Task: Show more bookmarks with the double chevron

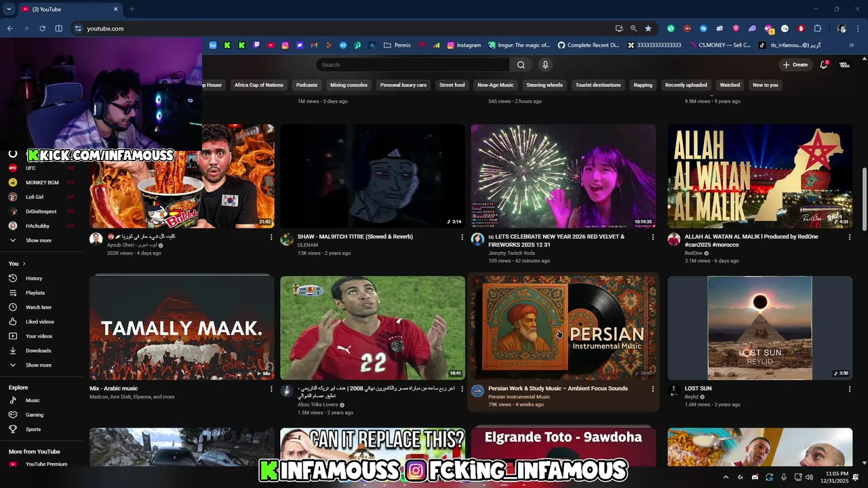Action: pos(851,45)
